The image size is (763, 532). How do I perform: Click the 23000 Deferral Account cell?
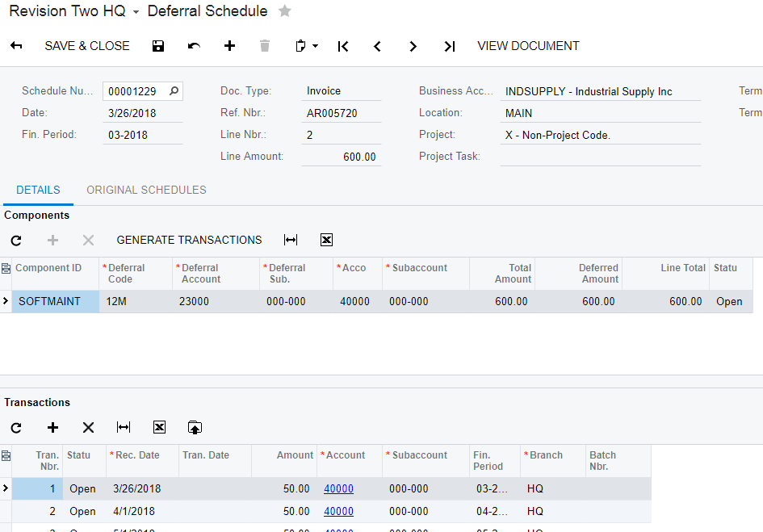pyautogui.click(x=216, y=301)
